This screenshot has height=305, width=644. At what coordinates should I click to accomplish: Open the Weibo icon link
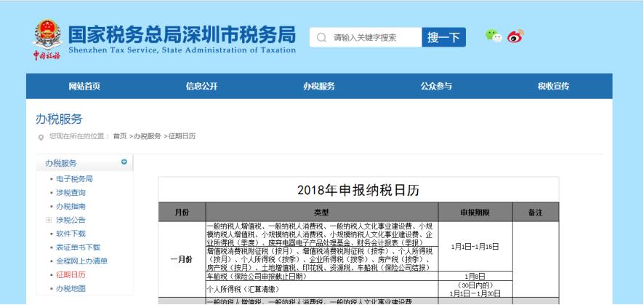coord(515,36)
